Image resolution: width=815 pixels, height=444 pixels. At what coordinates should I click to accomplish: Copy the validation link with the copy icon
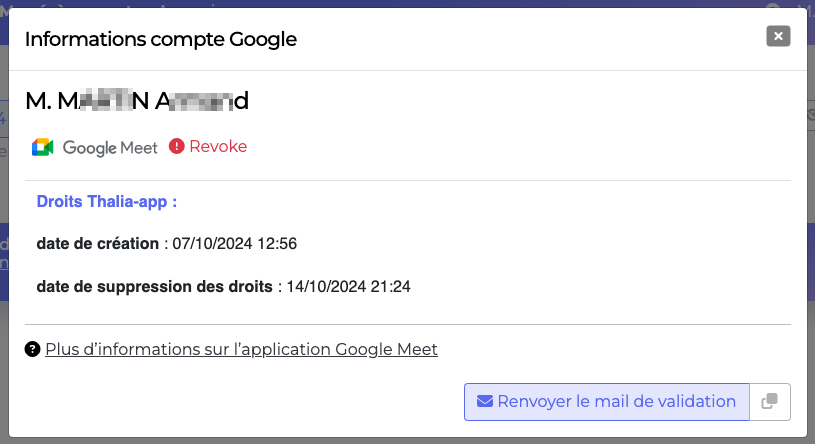[770, 402]
